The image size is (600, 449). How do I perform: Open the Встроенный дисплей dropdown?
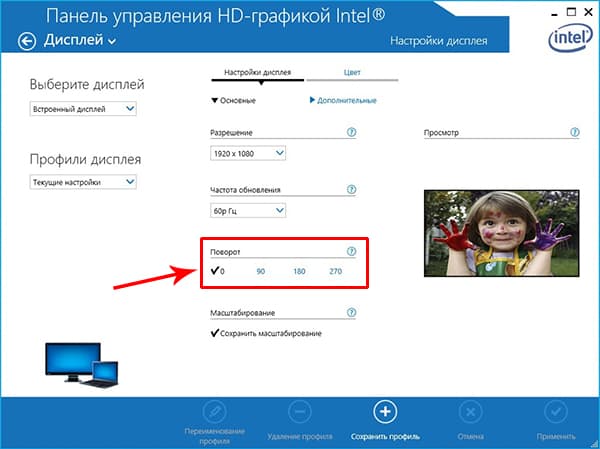(83, 109)
